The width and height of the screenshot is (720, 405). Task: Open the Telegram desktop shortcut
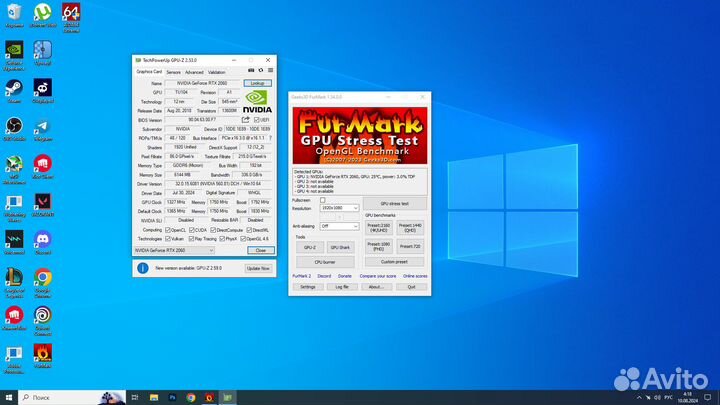pyautogui.click(x=43, y=128)
